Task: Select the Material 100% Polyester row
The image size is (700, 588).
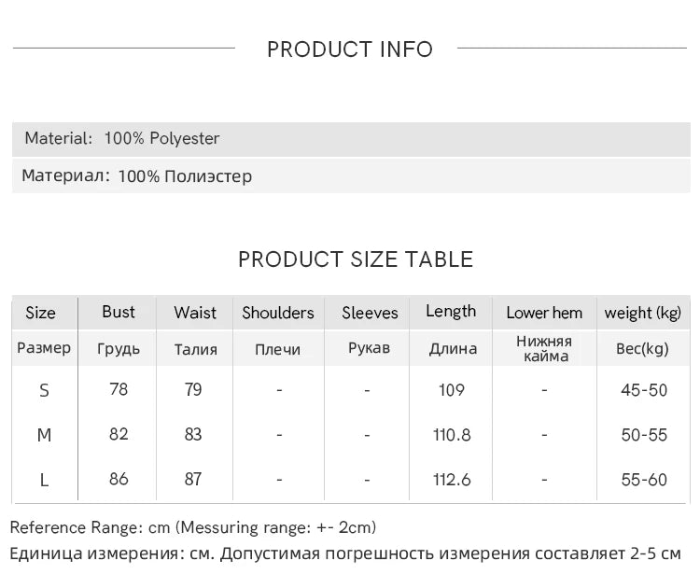Action: pos(351,139)
